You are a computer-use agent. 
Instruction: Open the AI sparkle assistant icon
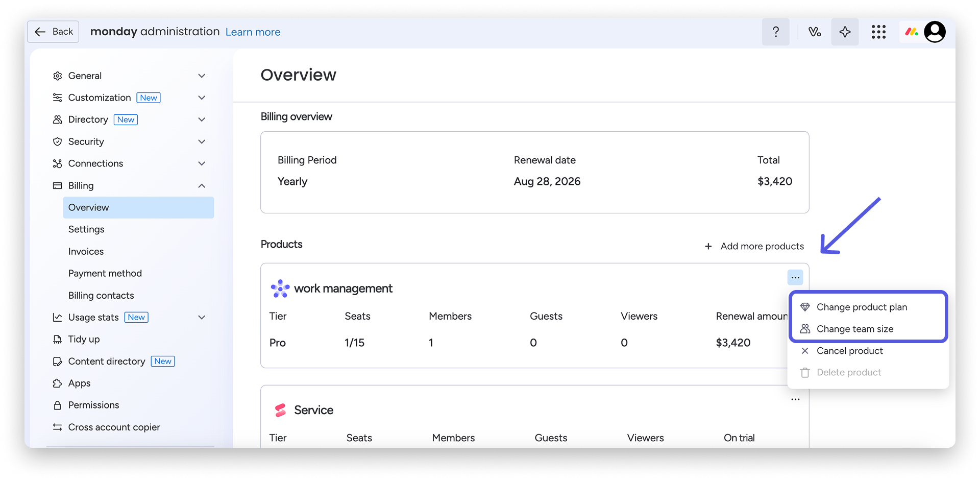pos(845,32)
